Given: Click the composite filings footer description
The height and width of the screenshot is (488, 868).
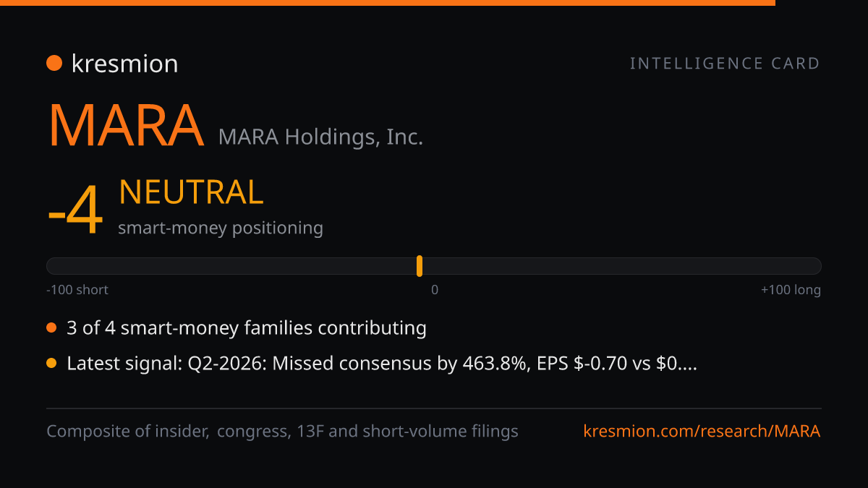Looking at the screenshot, I should click(282, 432).
